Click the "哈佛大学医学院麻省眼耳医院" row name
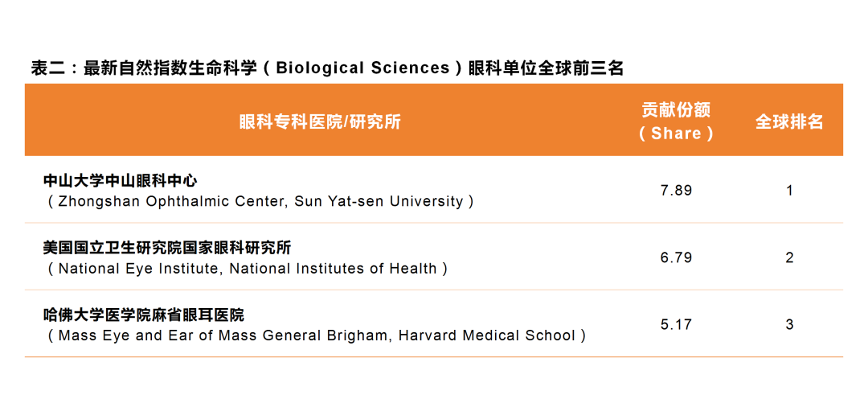Image resolution: width=868 pixels, height=395 pixels. pos(143,315)
